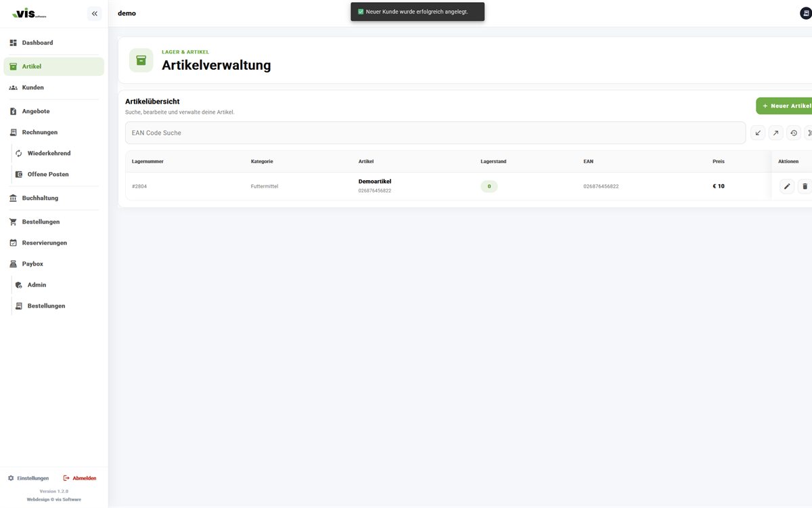
Task: Click the Aktionen column header
Action: click(x=788, y=161)
